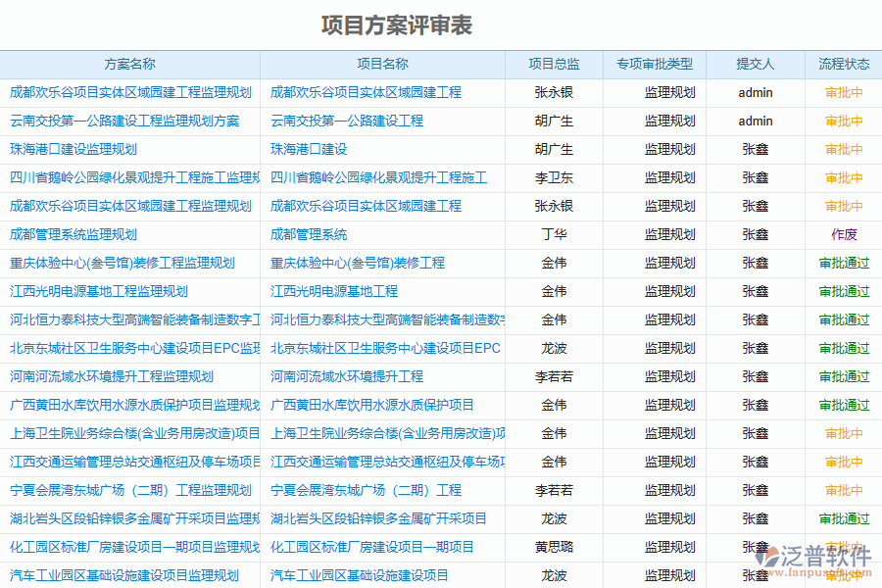
Task: Click the 项目方案评审表 page title
Action: point(397,25)
